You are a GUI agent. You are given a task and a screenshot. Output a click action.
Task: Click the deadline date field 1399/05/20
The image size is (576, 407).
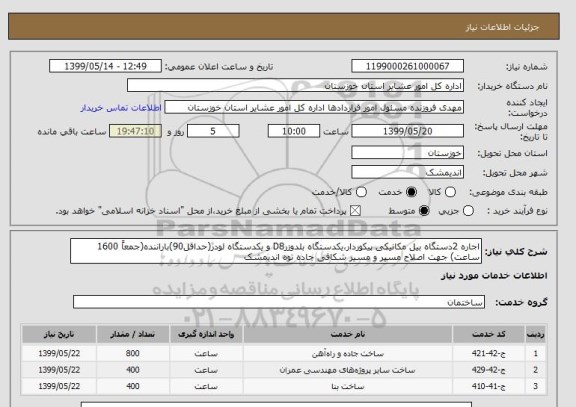click(407, 131)
